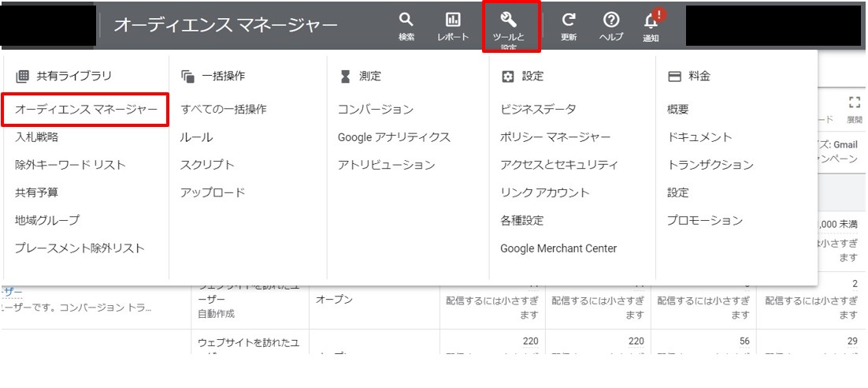Open すべての一括操作
Viewport: 868px width, 388px height.
(223, 109)
